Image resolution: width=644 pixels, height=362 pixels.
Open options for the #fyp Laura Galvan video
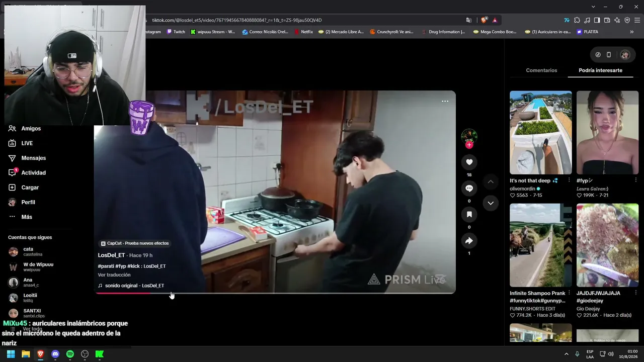(x=635, y=180)
